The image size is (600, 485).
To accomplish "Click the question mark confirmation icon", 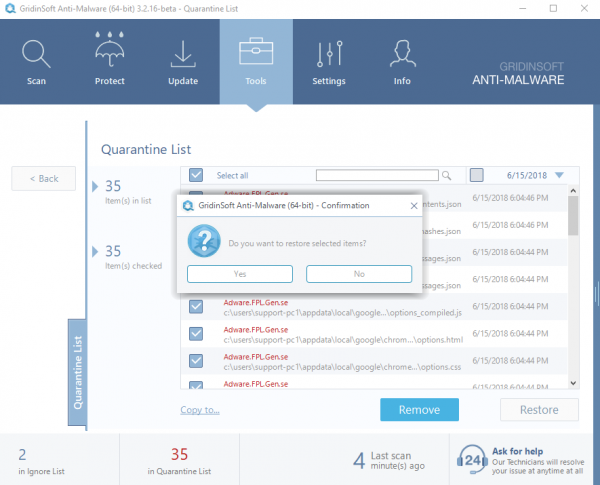I will pos(204,241).
